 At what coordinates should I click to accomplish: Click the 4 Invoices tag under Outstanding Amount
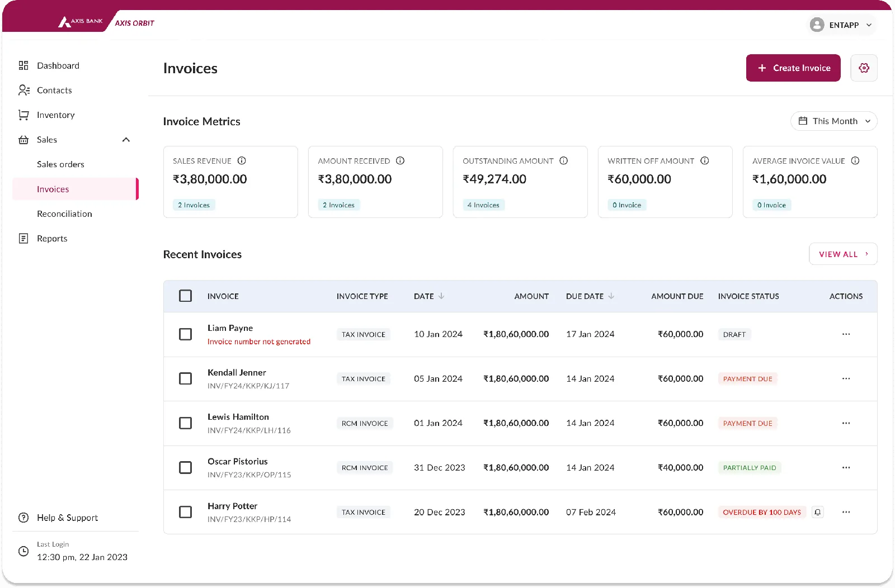point(483,205)
